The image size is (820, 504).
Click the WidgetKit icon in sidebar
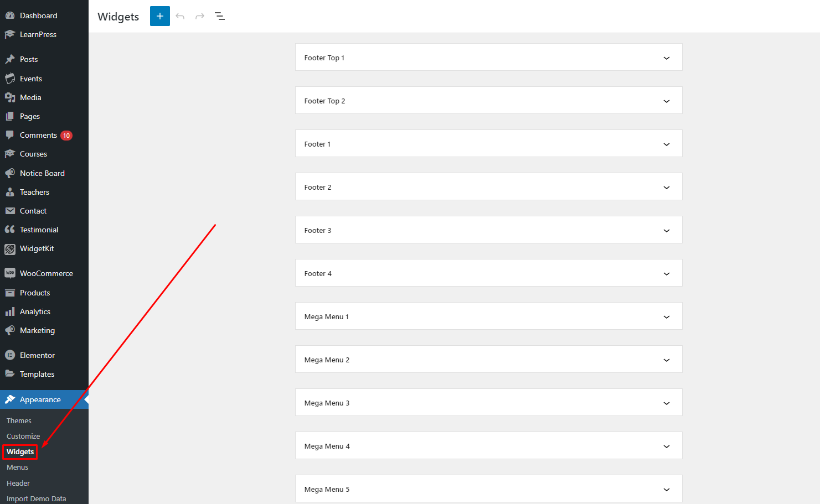pyautogui.click(x=10, y=249)
